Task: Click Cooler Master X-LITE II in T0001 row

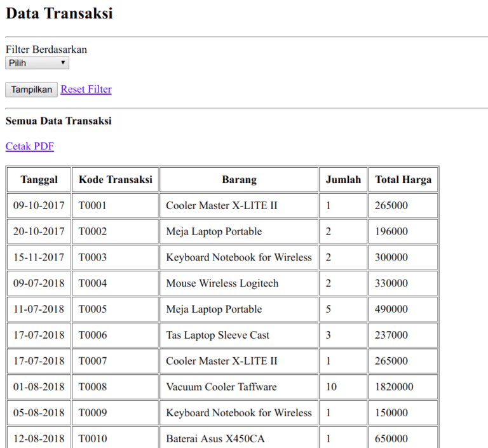Action: (239, 205)
